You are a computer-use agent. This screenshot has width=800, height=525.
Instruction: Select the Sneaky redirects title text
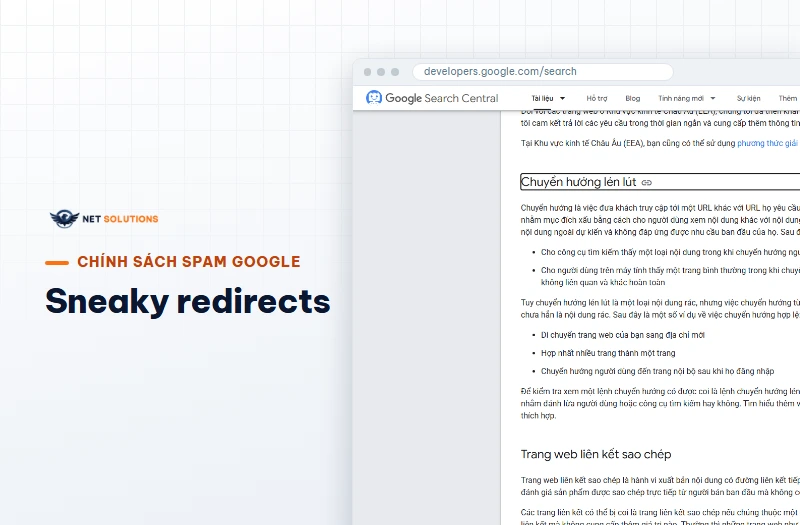click(188, 301)
